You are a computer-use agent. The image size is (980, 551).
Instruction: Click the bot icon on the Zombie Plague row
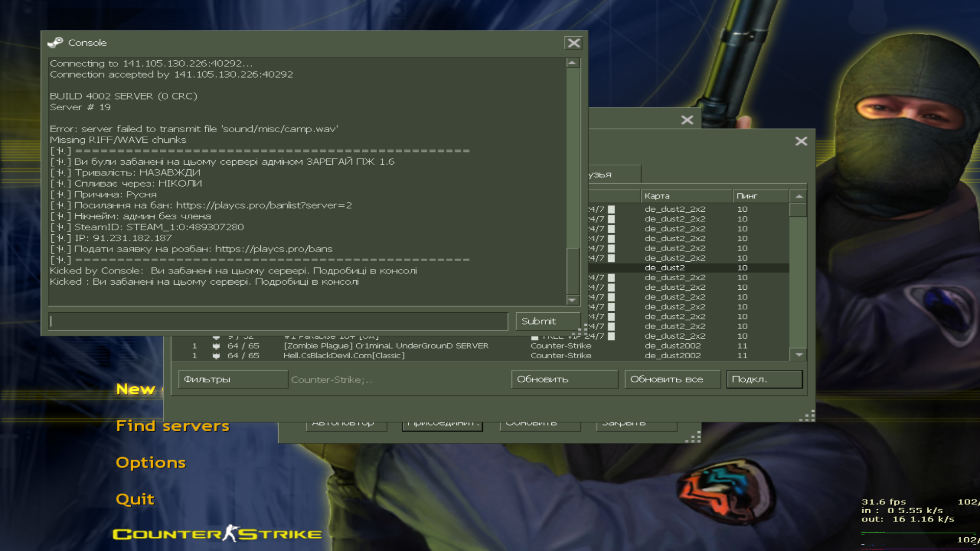point(216,346)
